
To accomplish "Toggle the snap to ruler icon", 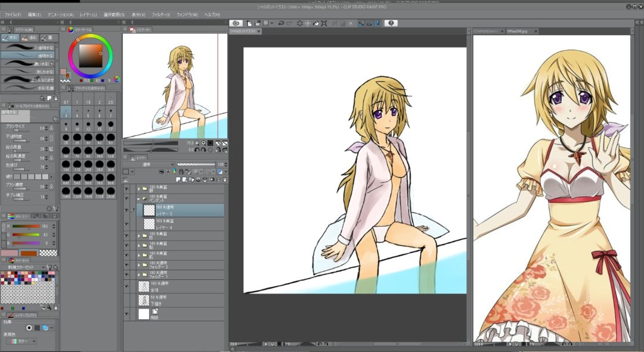I will pyautogui.click(x=361, y=23).
